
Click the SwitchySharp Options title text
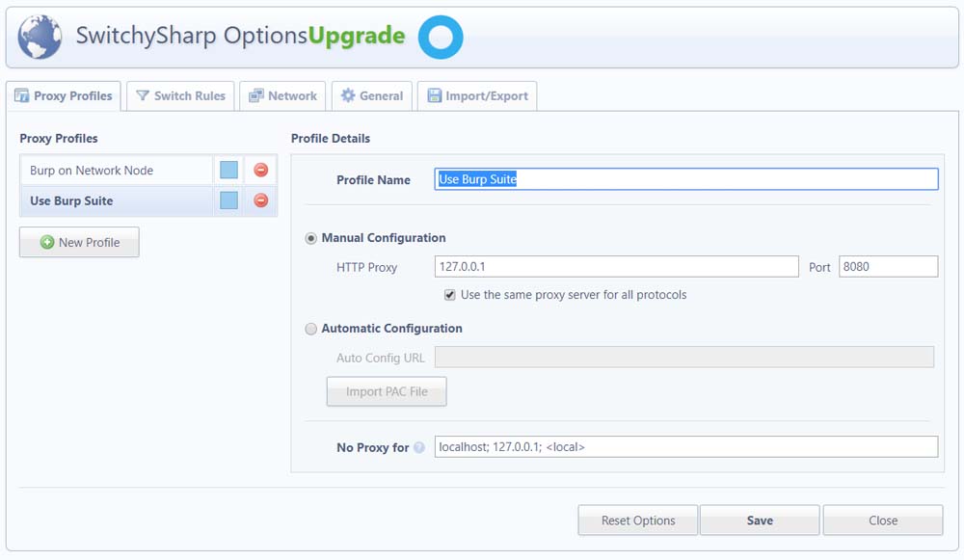(191, 36)
